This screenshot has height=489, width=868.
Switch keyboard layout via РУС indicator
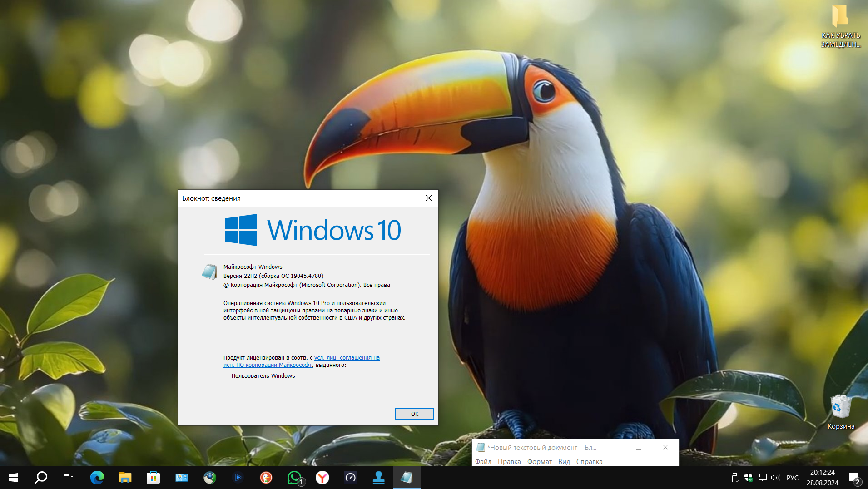coord(793,478)
